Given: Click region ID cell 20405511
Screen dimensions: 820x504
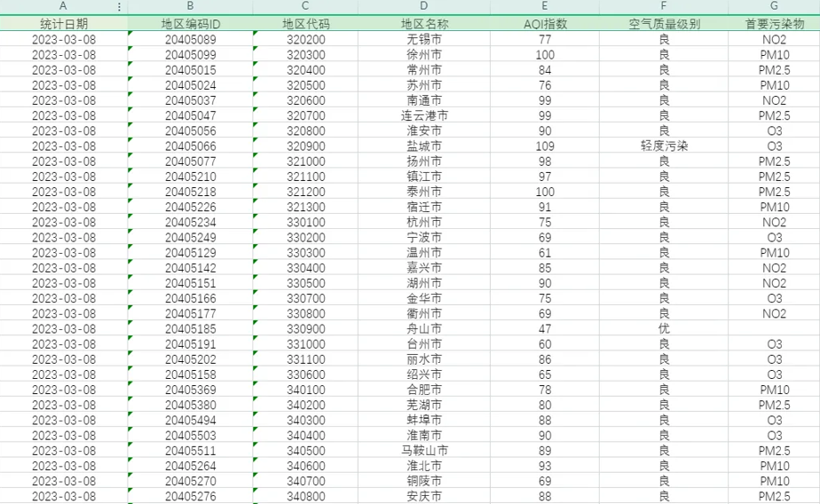Looking at the screenshot, I should pyautogui.click(x=190, y=450).
